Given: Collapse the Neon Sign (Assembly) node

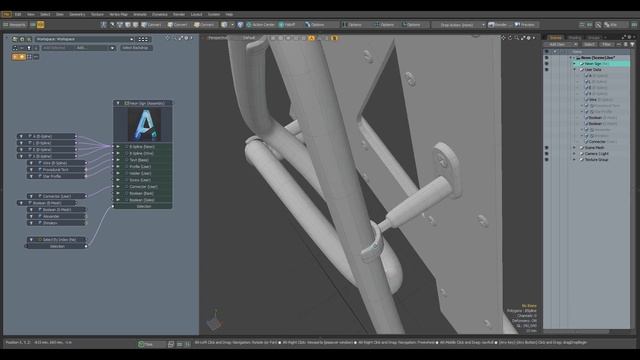Looking at the screenshot, I should click(x=118, y=103).
